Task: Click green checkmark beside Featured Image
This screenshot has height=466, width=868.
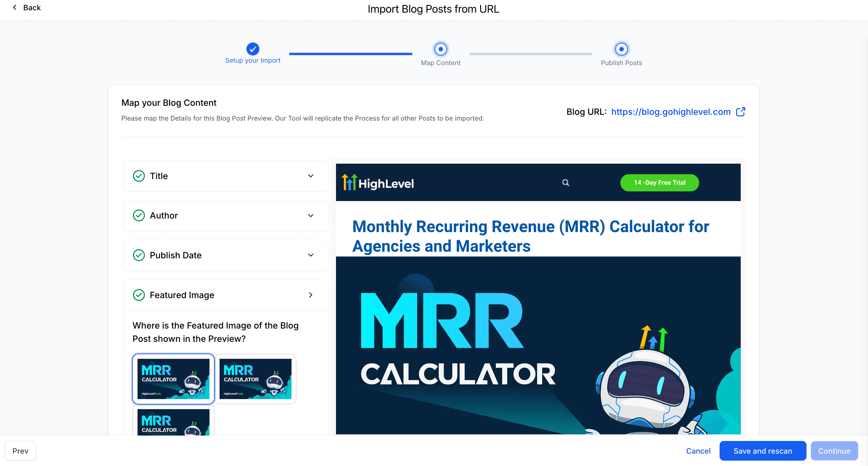Action: (138, 295)
